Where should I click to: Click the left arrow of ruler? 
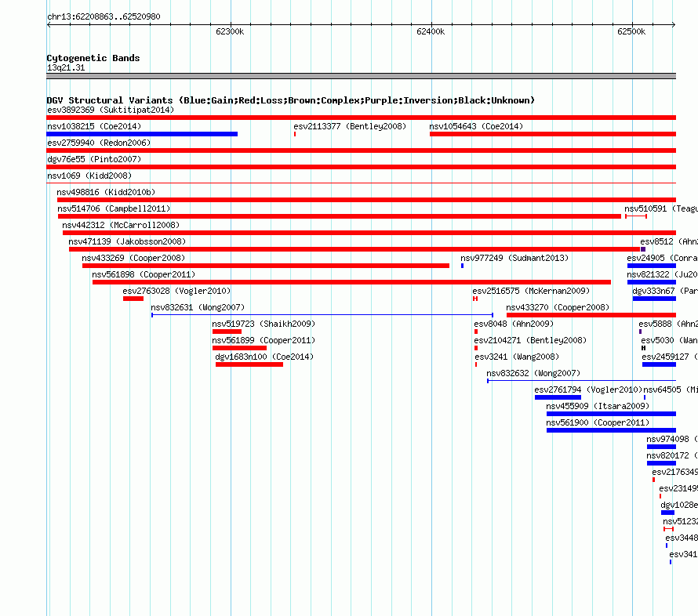point(49,25)
